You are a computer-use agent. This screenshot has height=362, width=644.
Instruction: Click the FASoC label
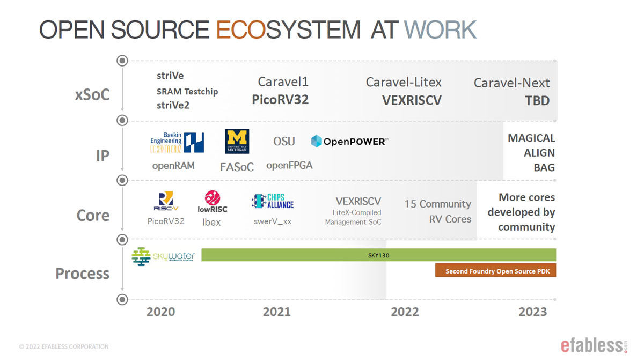pyautogui.click(x=237, y=167)
